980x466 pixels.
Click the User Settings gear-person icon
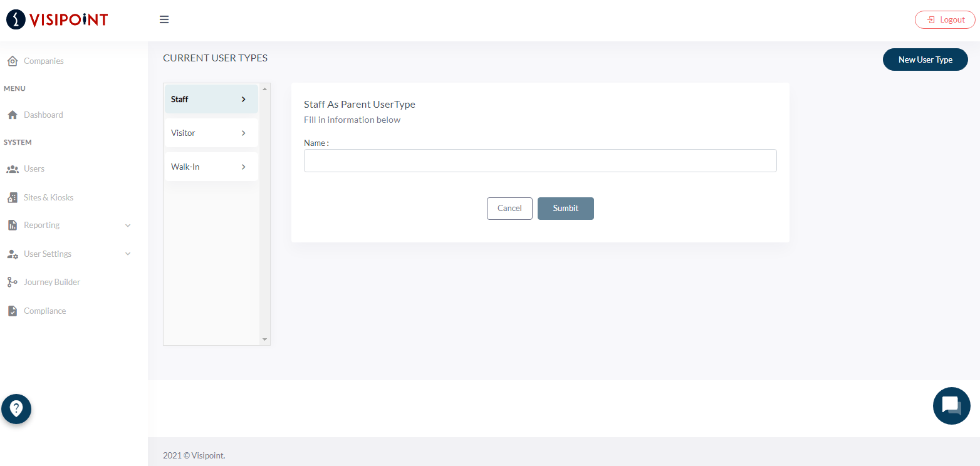tap(12, 254)
